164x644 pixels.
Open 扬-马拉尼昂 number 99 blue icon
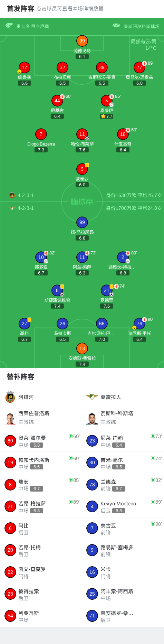(x=82, y=222)
